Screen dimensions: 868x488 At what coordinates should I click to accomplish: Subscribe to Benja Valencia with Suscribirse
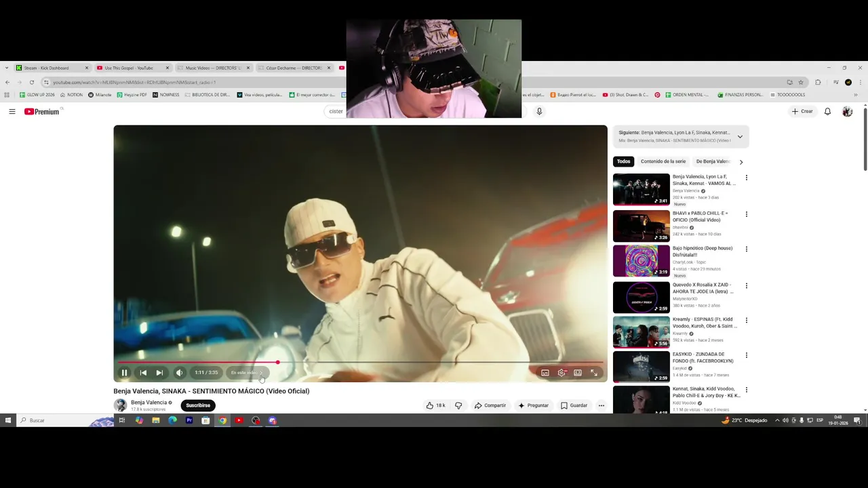coord(198,405)
